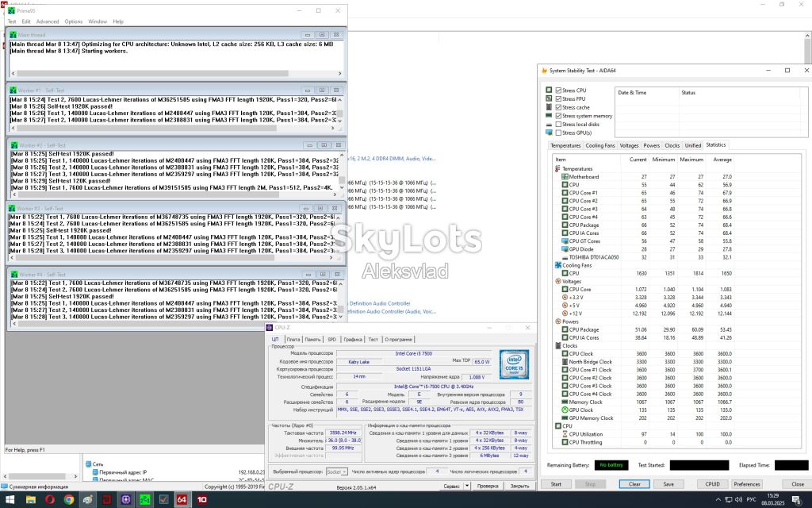This screenshot has height=508, width=812.
Task: Launch Google Chrome from the taskbar
Action: 69,500
